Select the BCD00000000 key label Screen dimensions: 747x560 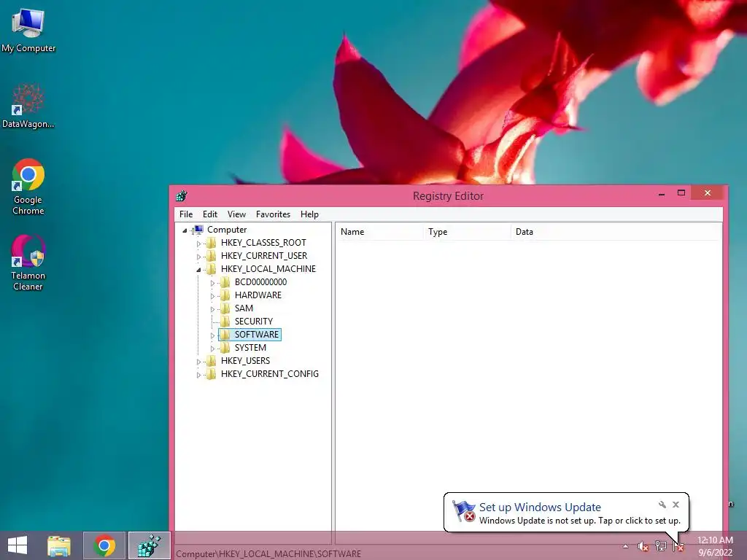[x=260, y=282]
